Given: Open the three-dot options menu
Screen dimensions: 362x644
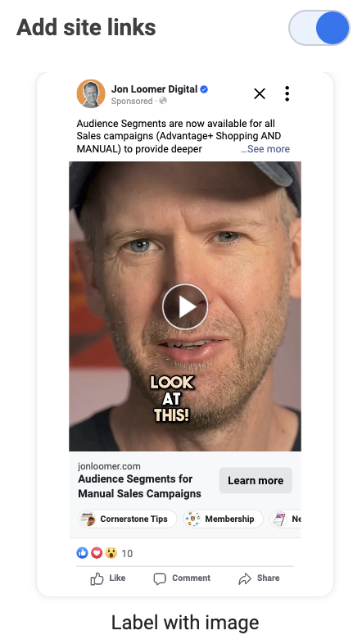Looking at the screenshot, I should (287, 93).
